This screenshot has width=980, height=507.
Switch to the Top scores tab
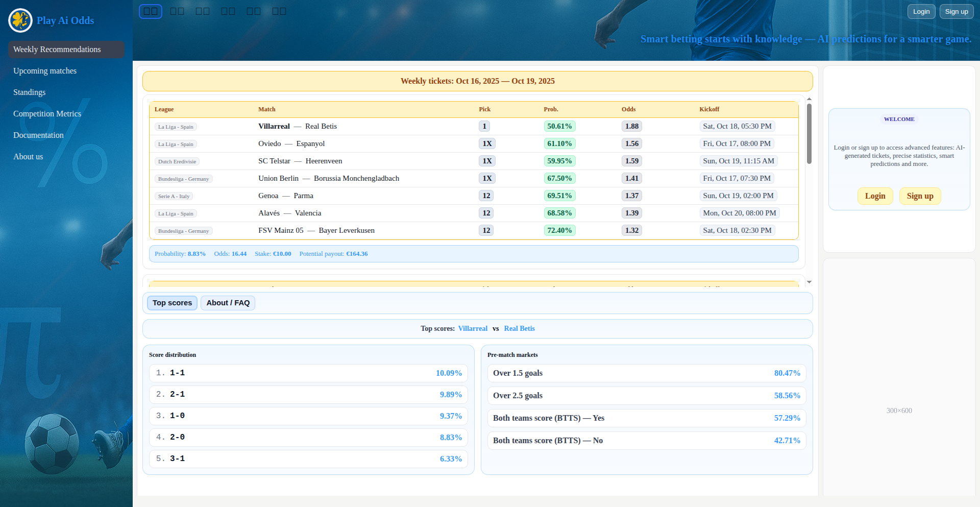[172, 303]
